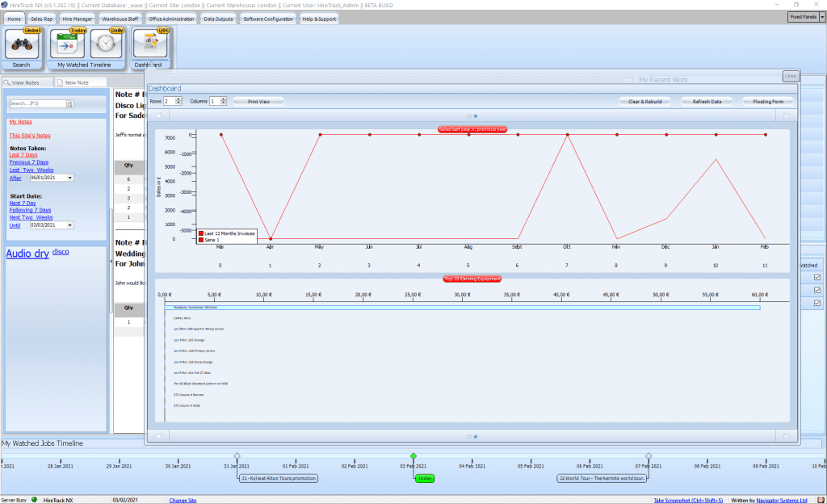Go to next dashboard page top arrow

click(786, 115)
